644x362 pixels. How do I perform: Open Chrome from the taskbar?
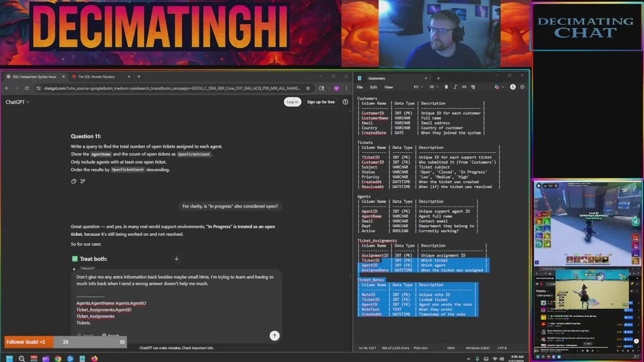point(58,358)
